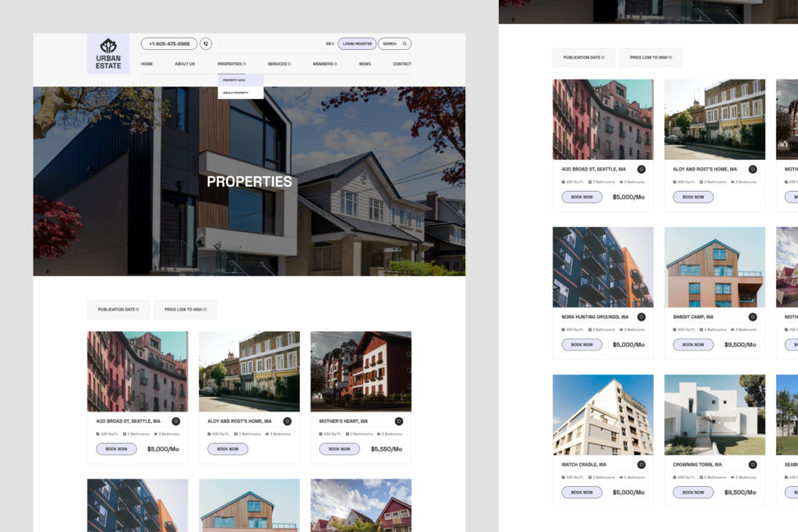The image size is (798, 532).
Task: Select Single Property in the Properties submenu
Action: (x=241, y=93)
